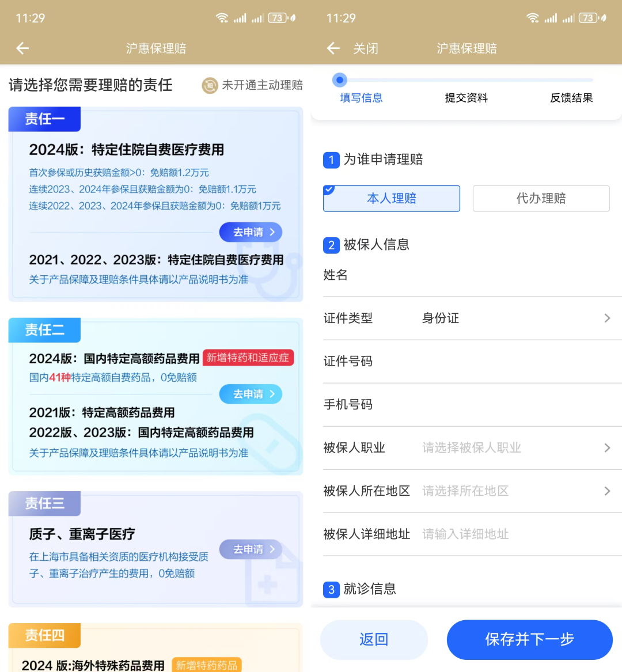Tap the 未开通主动理赔 badge icon
Image resolution: width=622 pixels, height=672 pixels.
point(210,85)
